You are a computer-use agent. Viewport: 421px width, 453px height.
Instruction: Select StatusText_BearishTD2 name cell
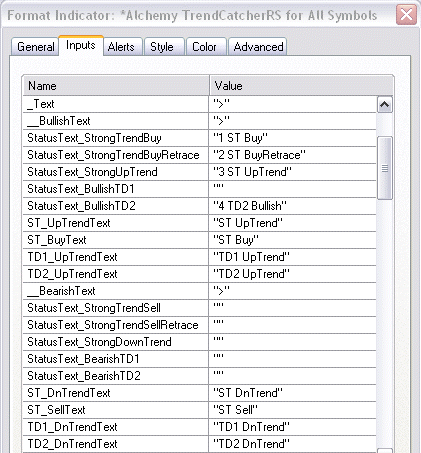coord(116,376)
